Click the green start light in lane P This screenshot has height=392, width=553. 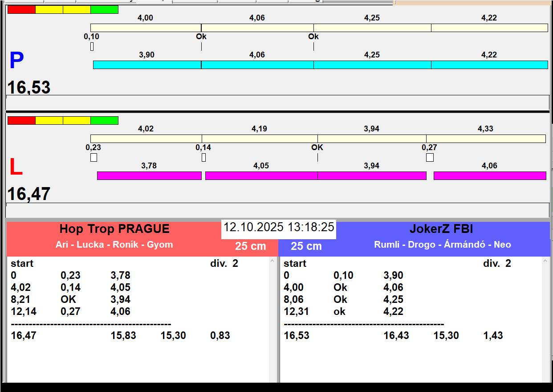[104, 9]
